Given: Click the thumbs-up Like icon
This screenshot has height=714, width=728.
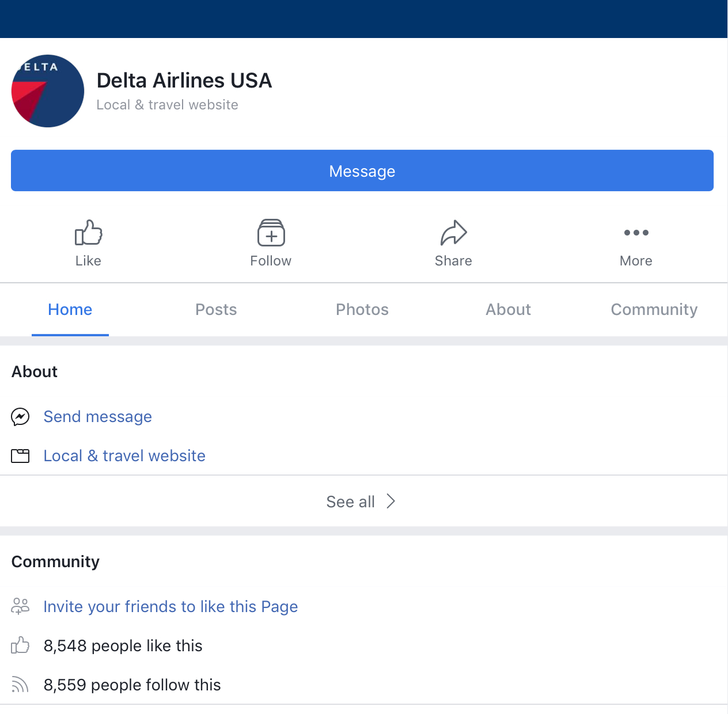Looking at the screenshot, I should (88, 233).
